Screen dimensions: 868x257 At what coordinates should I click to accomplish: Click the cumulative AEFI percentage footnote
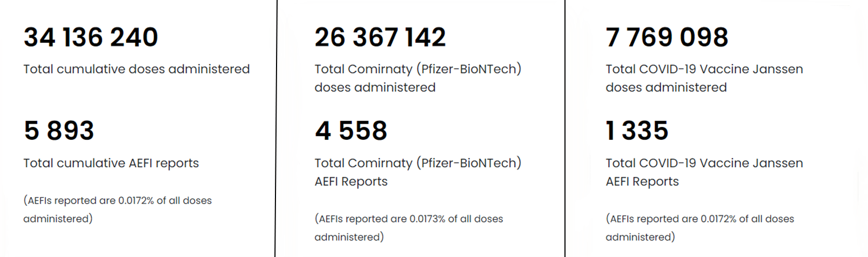117,209
